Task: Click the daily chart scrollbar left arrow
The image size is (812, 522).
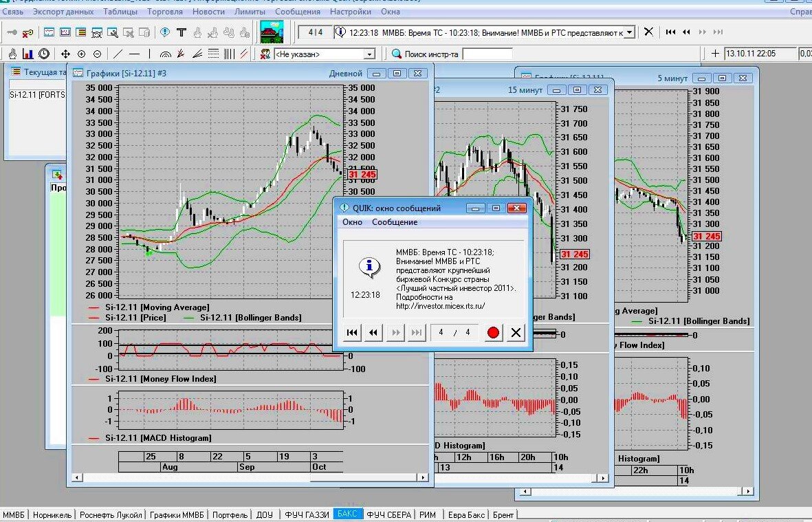Action: tap(76, 477)
